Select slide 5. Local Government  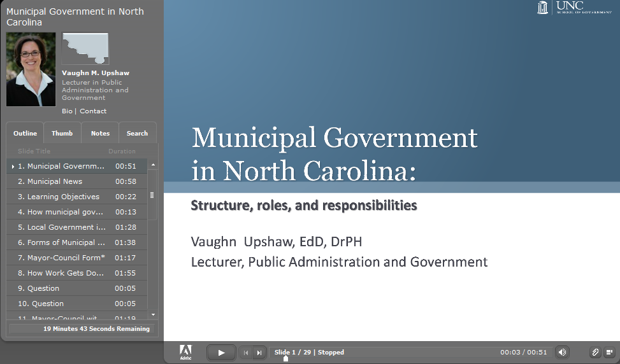[x=76, y=227]
